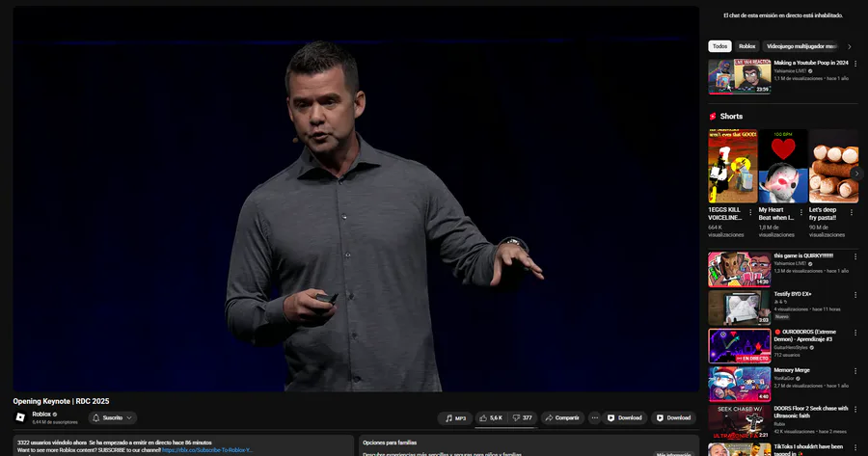868x456 pixels.
Task: Click the YonKaGor channel name
Action: 785,379
